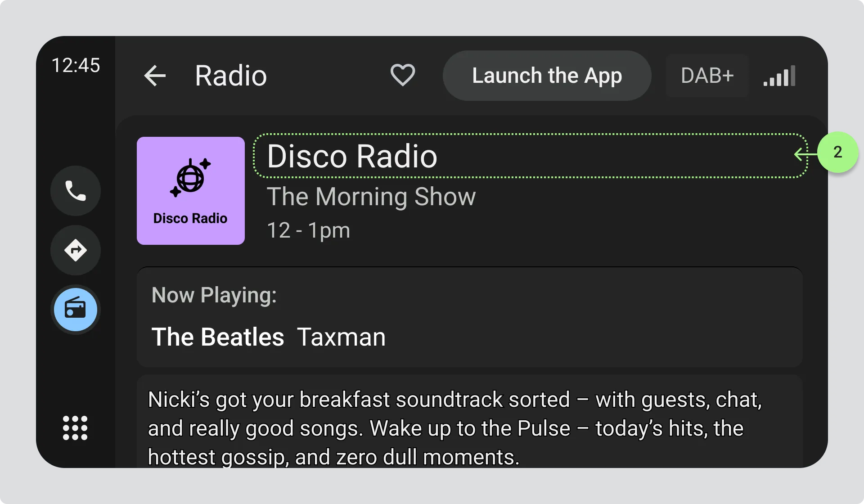Tap the disco ball logo icon

click(x=190, y=177)
